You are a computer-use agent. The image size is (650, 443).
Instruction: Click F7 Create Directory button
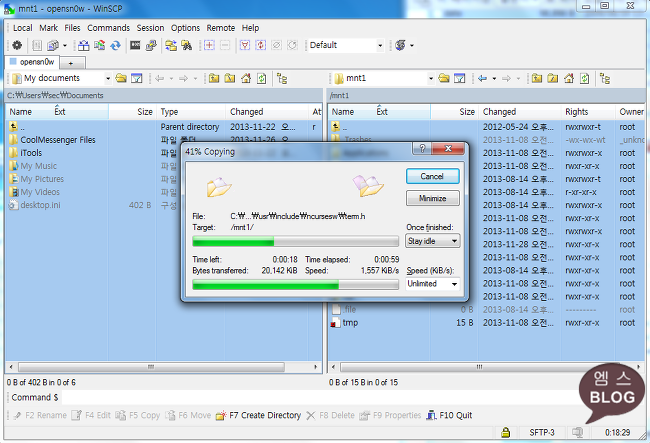(258, 415)
